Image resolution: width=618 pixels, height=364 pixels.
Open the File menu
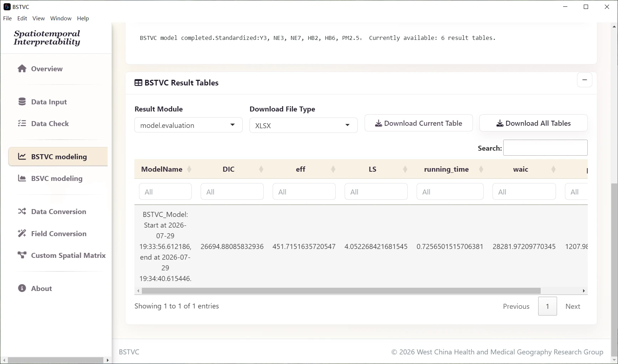point(7,18)
